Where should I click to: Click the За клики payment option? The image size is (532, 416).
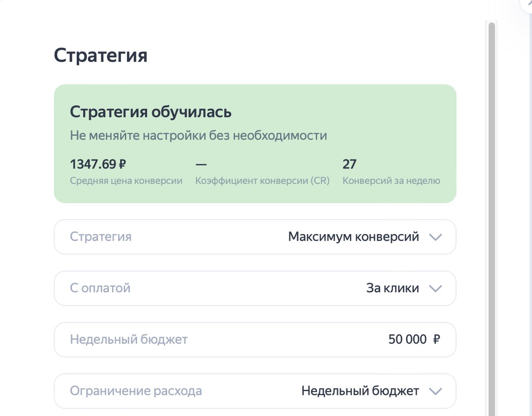[392, 288]
